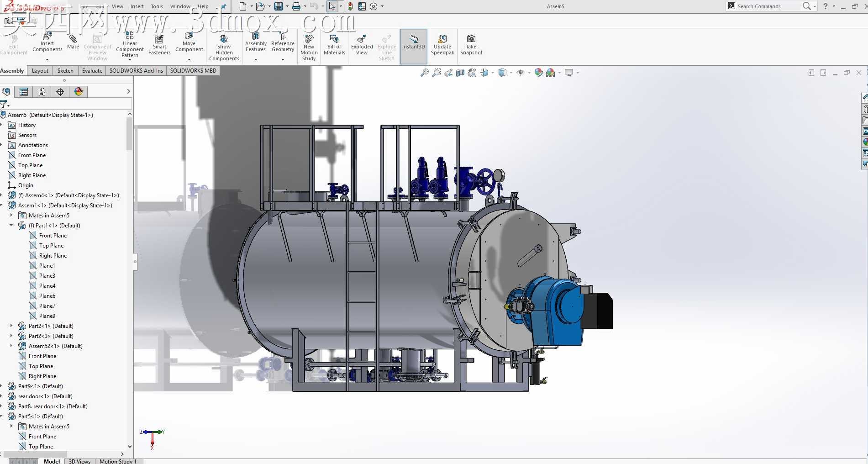868x464 pixels.
Task: Switch to SOLIDWORKS Add-Ins tab
Action: pos(136,71)
